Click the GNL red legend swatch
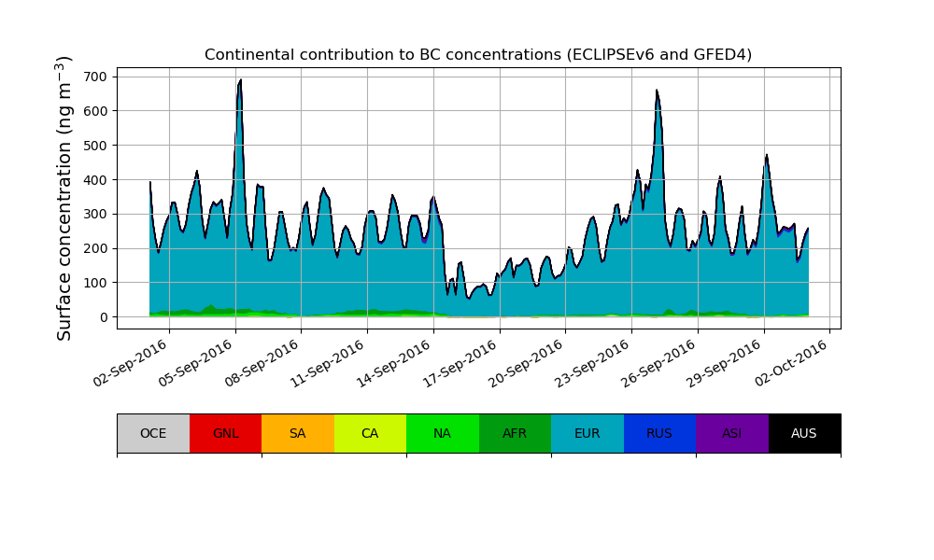Image resolution: width=934 pixels, height=560 pixels. (226, 433)
